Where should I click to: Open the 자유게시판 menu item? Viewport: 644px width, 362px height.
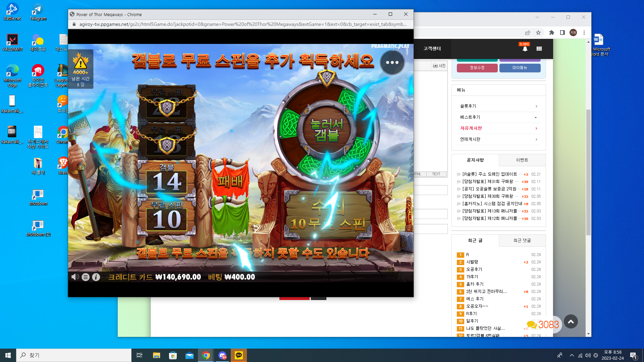(x=499, y=128)
